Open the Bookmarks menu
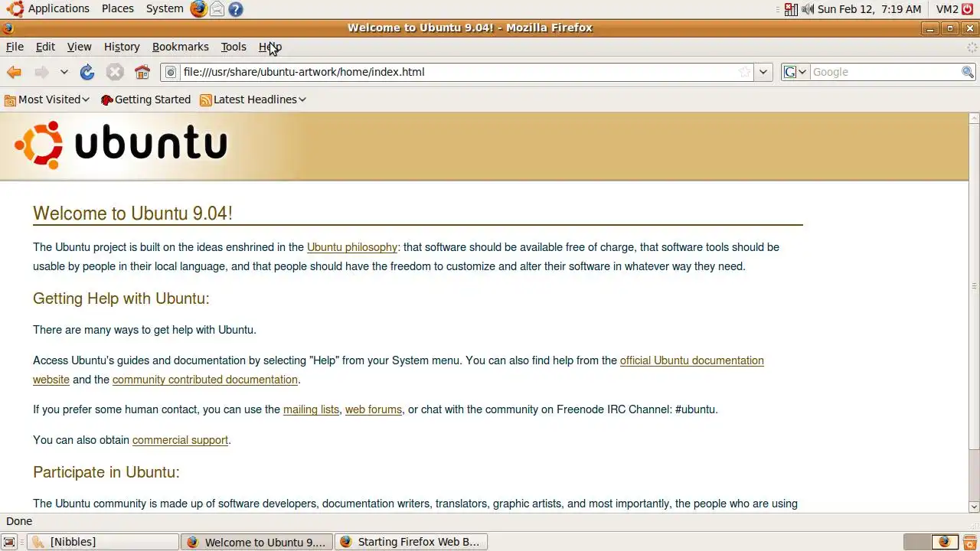The width and height of the screenshot is (980, 551). click(x=180, y=47)
